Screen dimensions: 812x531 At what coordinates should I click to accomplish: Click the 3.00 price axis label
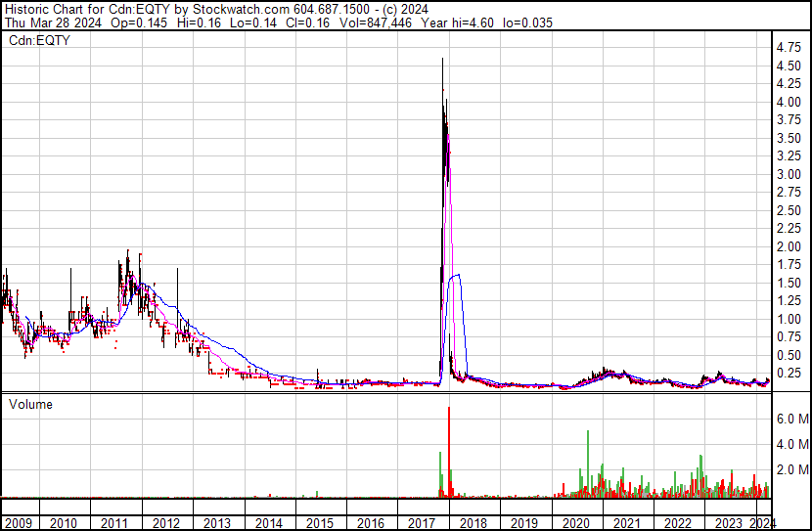(789, 174)
